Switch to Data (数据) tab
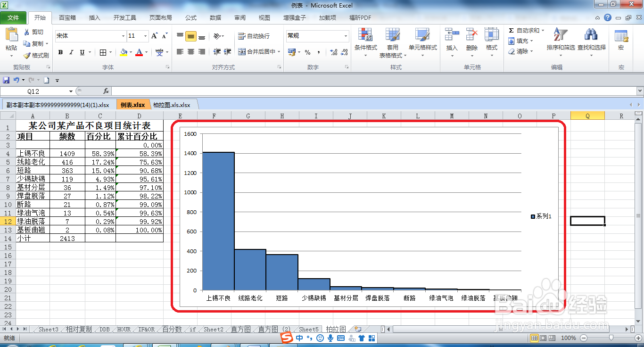The width and height of the screenshot is (644, 347). tap(215, 18)
